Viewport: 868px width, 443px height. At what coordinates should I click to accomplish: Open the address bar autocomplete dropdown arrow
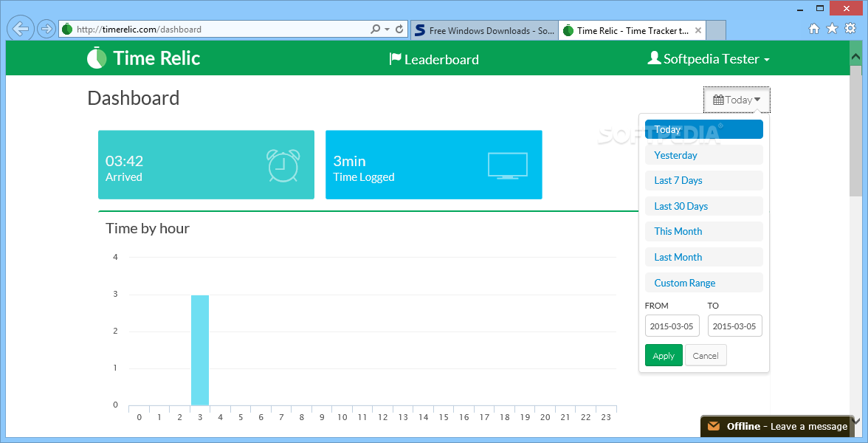click(x=387, y=29)
